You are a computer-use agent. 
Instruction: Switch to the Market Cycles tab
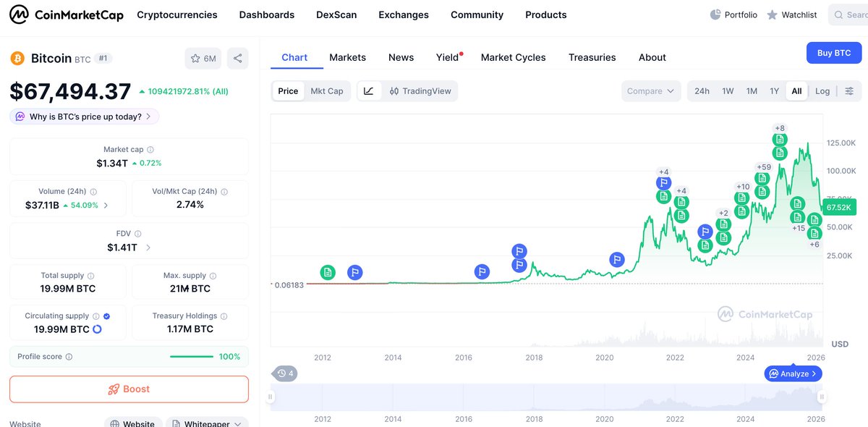point(513,57)
